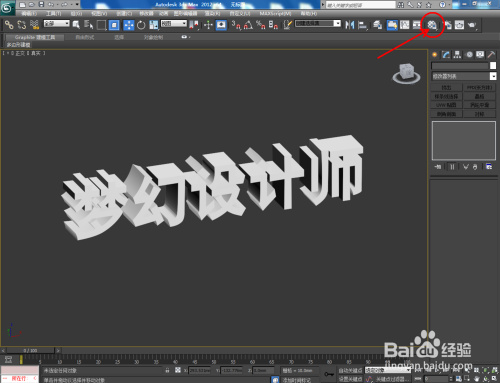Click the UVW Map modifier button

pos(447,105)
